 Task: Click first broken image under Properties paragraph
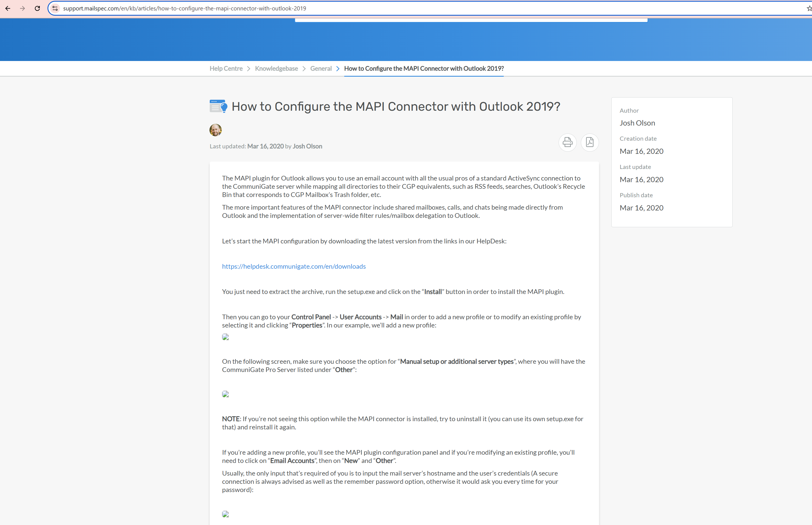pos(225,337)
